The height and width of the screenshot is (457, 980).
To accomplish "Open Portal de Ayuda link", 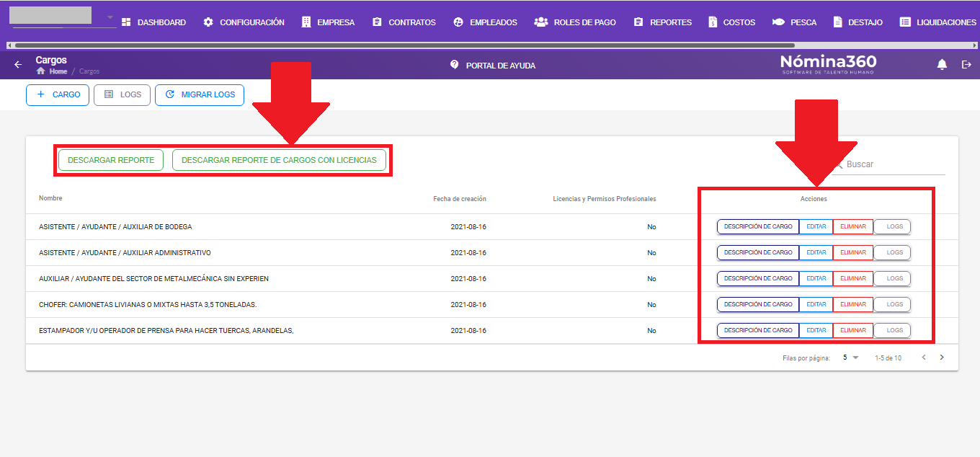I will point(492,65).
